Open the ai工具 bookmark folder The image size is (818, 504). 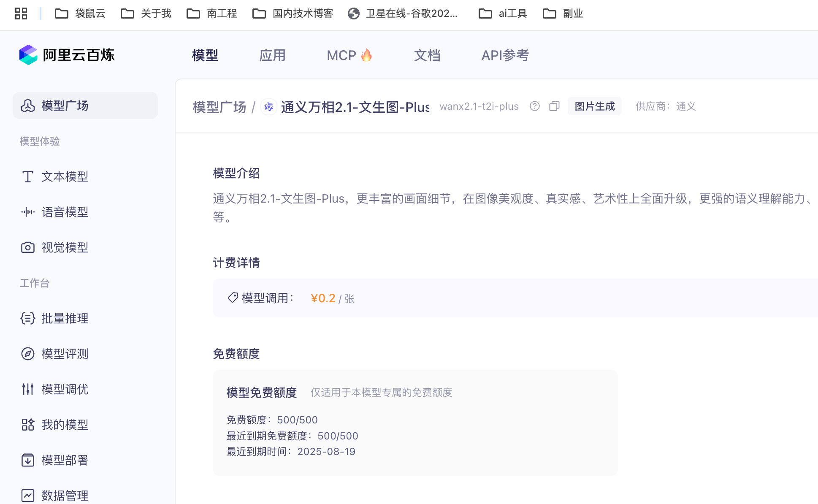tap(503, 14)
